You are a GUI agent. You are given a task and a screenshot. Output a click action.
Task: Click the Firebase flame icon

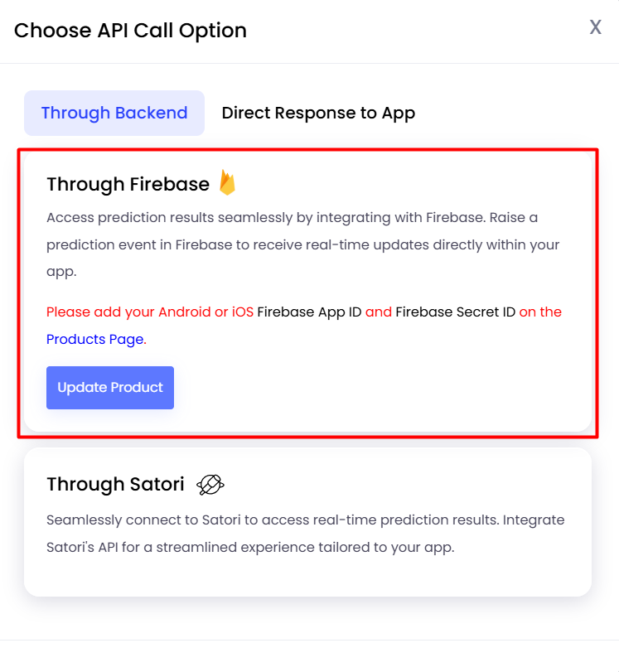pos(227,182)
